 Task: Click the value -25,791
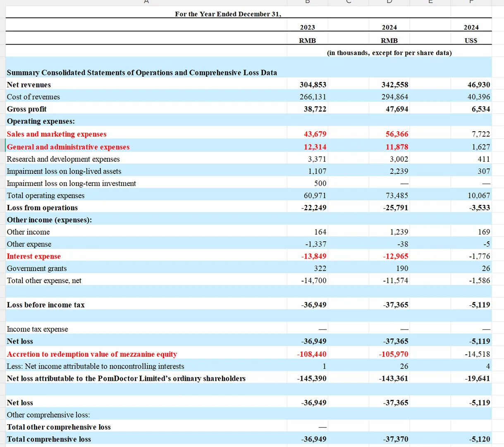[x=396, y=208]
